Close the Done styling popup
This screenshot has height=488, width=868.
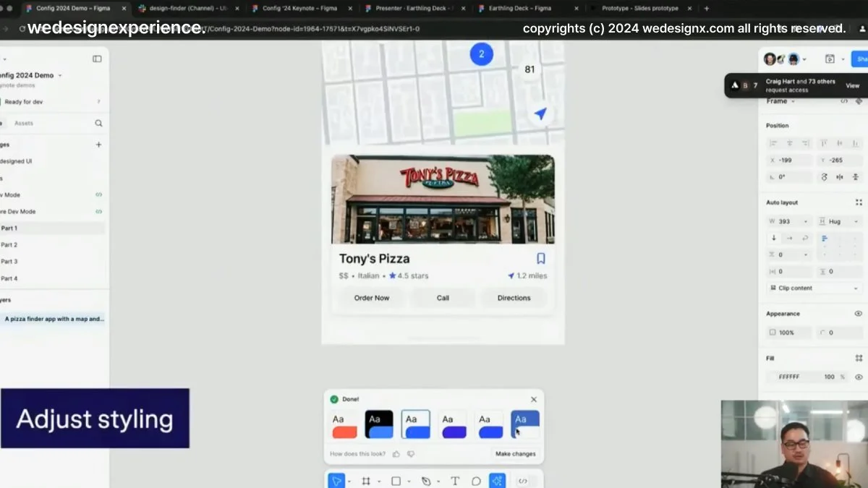coord(534,399)
